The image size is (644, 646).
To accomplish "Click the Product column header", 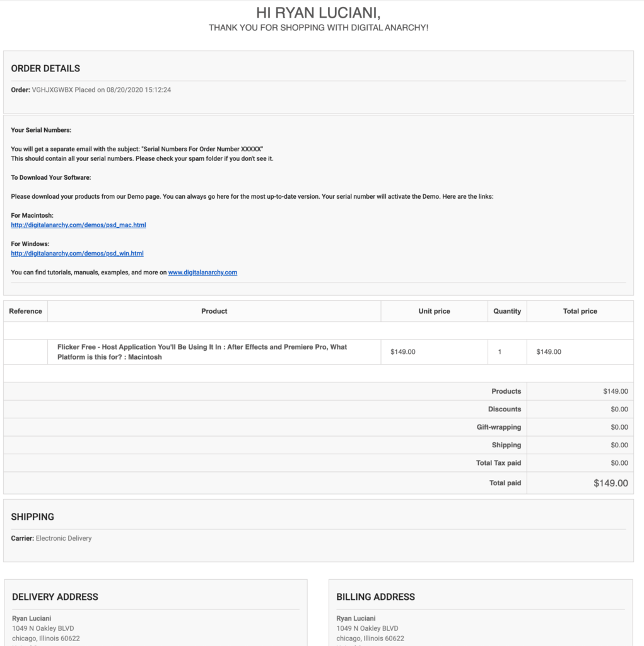I will click(x=214, y=311).
